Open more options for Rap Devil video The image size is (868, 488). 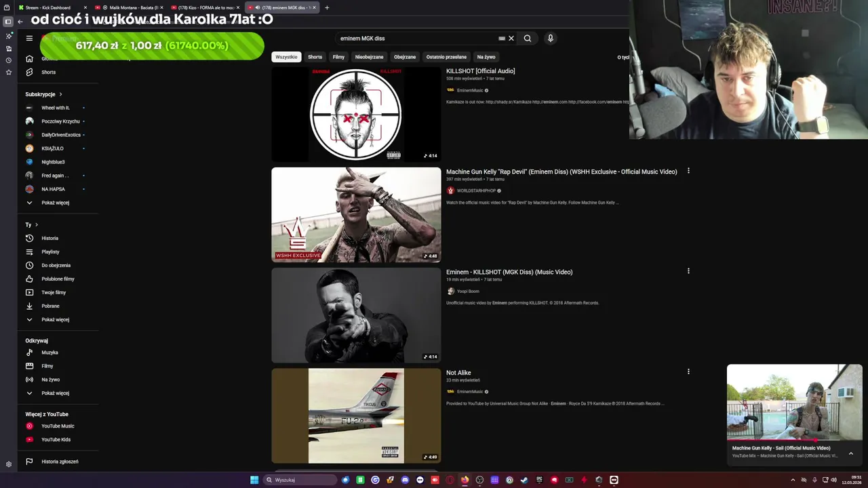coord(688,171)
